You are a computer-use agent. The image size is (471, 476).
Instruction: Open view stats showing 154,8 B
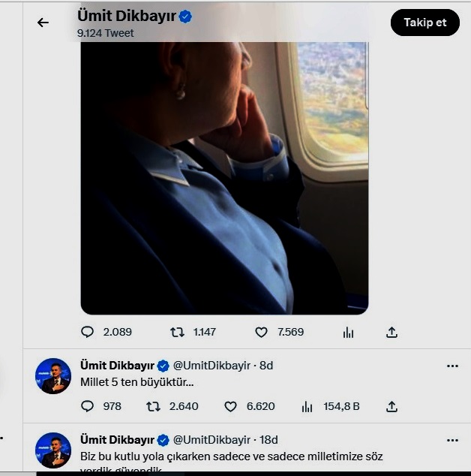[x=307, y=406]
